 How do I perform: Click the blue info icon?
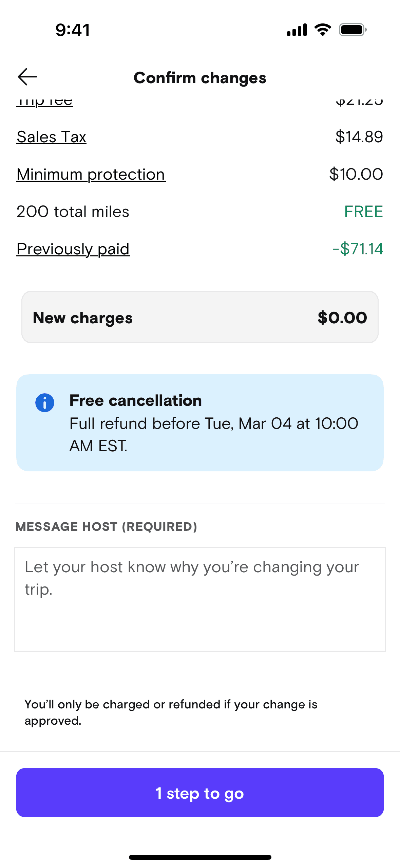click(45, 403)
